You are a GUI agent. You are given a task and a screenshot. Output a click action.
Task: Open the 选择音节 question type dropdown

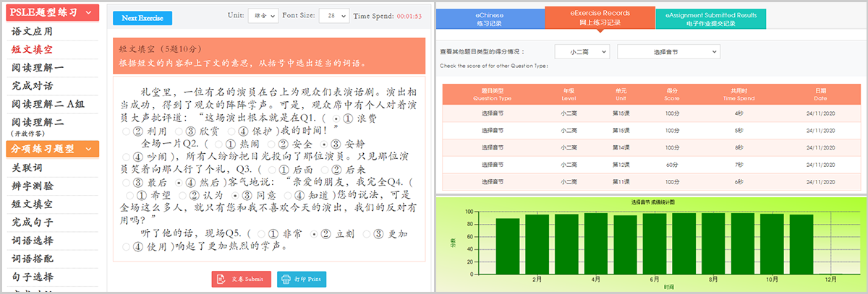click(668, 51)
